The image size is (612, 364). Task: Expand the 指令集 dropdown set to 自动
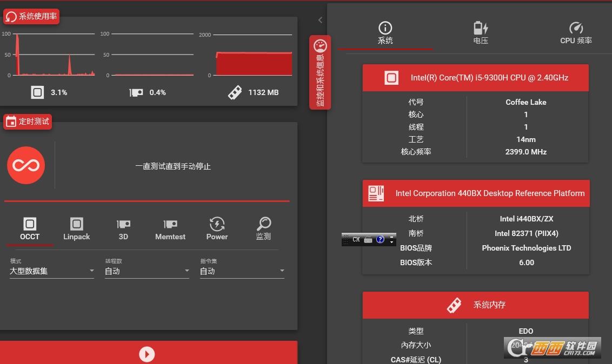242,271
